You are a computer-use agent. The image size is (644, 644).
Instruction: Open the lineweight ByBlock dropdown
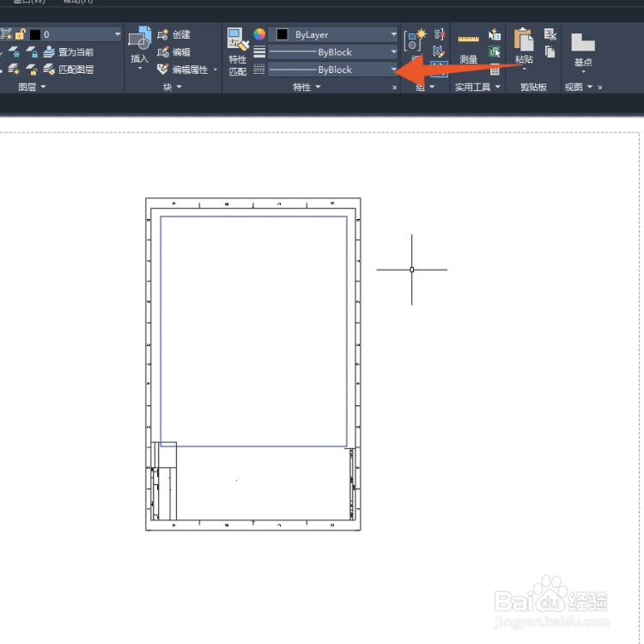(393, 52)
